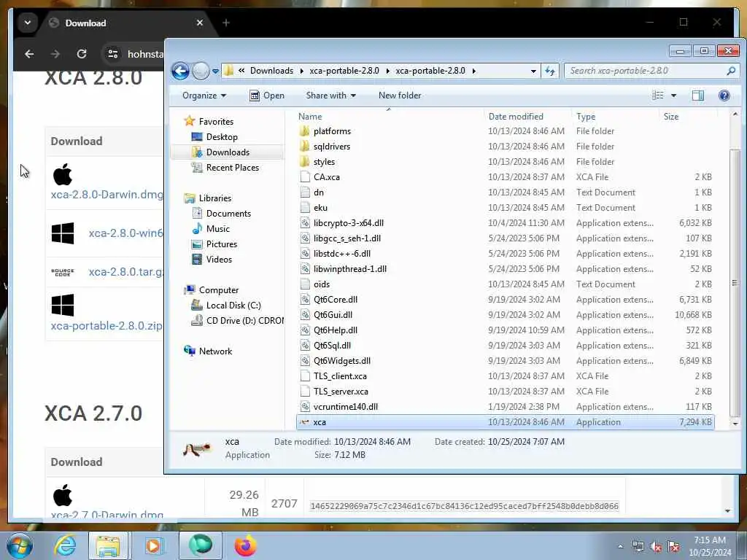The image size is (747, 560).
Task: Open the address bar history dropdown
Action: 533,71
